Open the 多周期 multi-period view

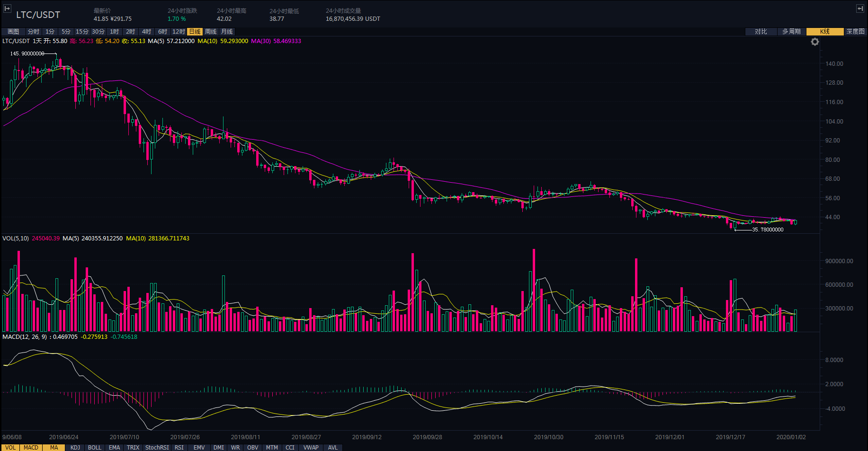791,32
